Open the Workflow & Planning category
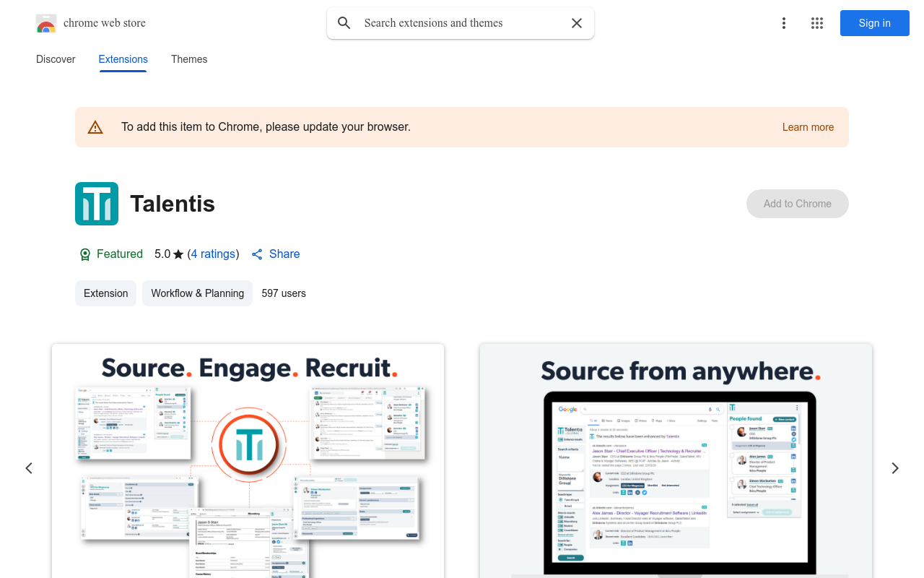 [198, 293]
